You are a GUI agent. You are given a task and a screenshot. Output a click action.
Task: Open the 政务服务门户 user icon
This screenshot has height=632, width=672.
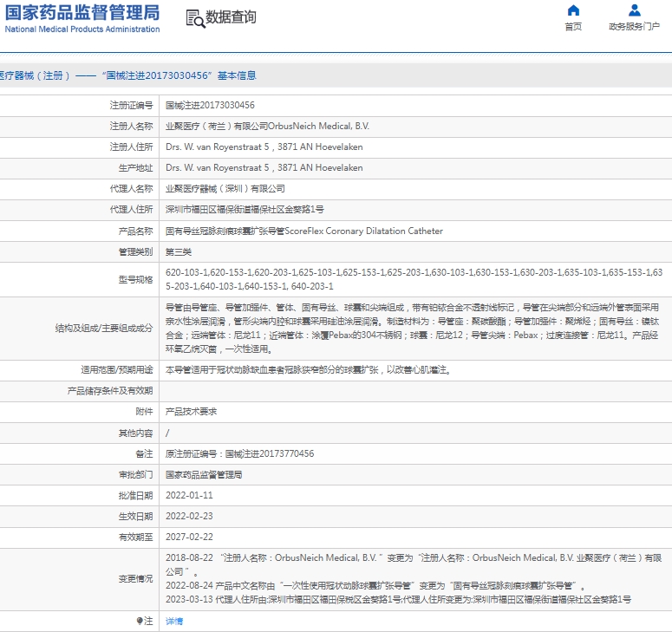coord(635,10)
